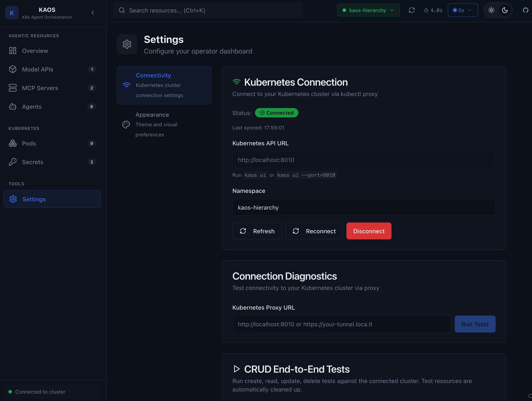532x401 pixels.
Task: Open Model APIs from the sidebar
Action: coord(37,69)
